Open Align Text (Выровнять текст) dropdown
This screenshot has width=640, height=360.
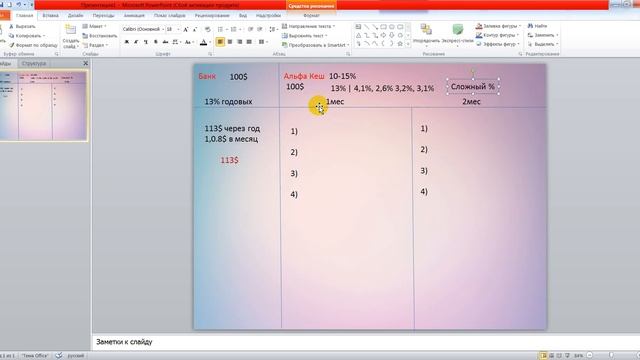(x=304, y=36)
